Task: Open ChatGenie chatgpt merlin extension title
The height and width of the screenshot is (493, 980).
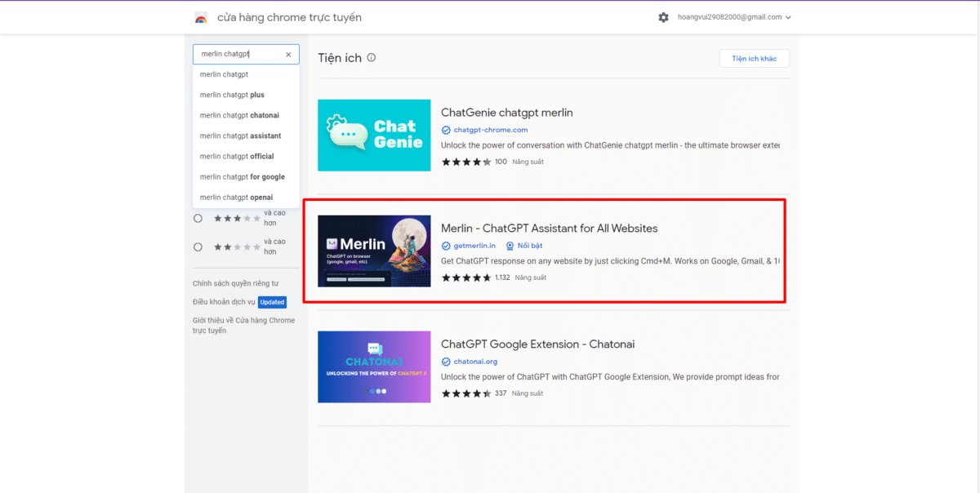Action: (506, 113)
